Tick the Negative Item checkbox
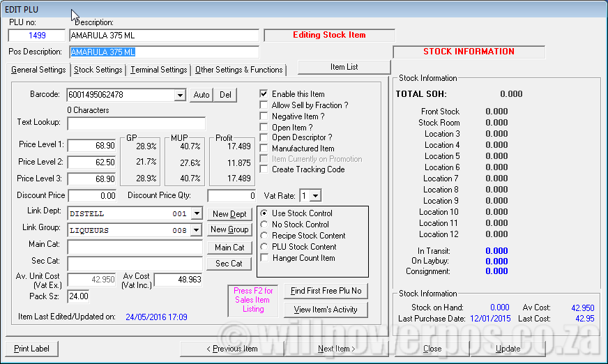The width and height of the screenshot is (608, 364). 264,116
